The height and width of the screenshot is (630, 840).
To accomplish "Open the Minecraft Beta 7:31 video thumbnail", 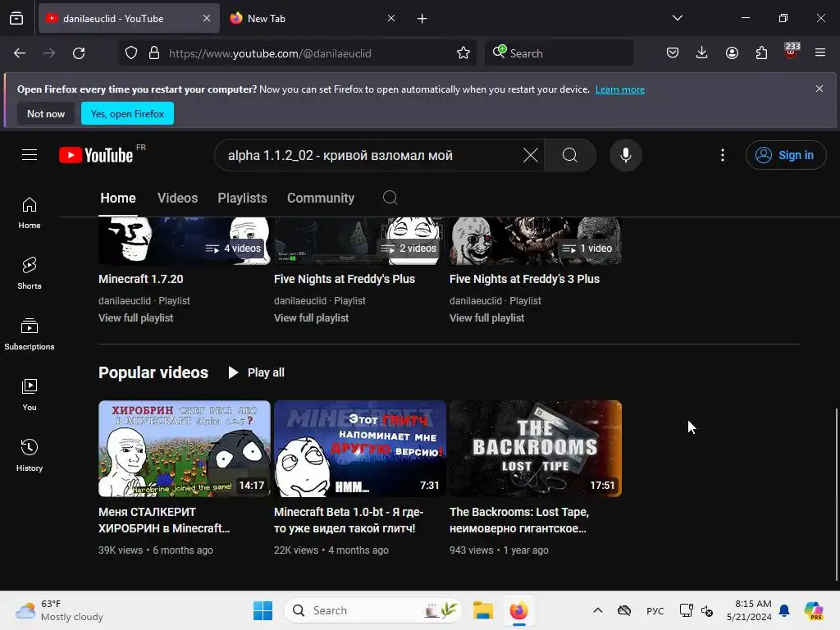I will 359,449.
